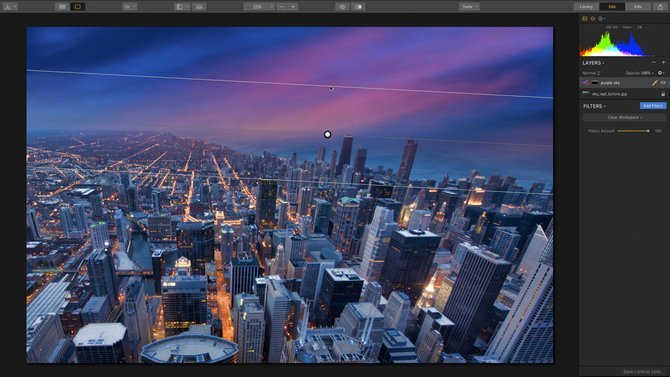Switch to the Library tab
The image size is (670, 377).
pyautogui.click(x=586, y=6)
